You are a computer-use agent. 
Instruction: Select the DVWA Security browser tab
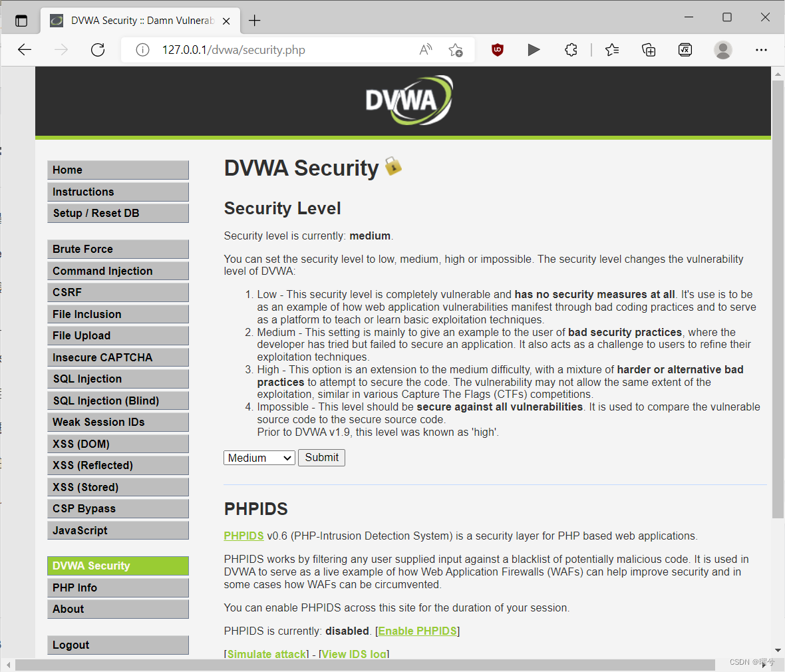pos(140,21)
